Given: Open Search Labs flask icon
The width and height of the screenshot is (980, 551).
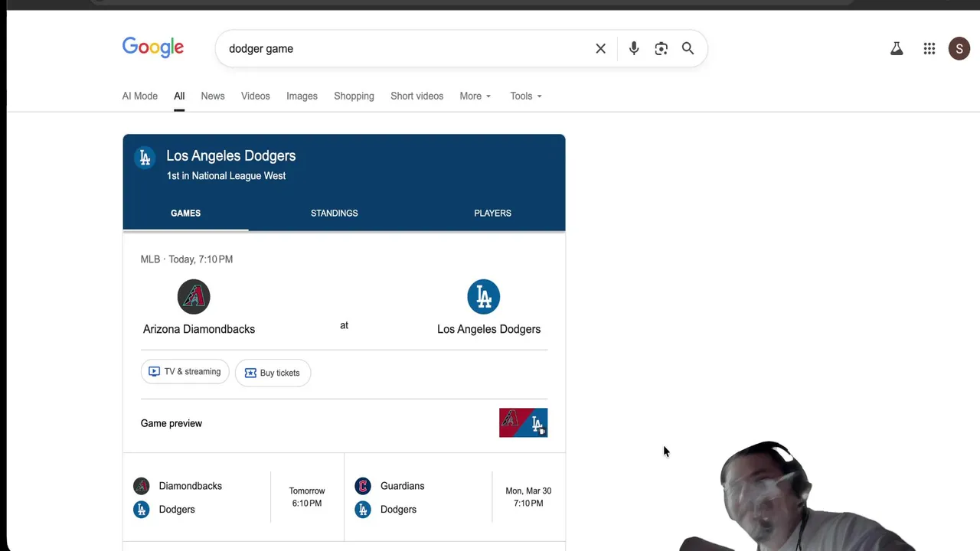Looking at the screenshot, I should click(x=897, y=49).
